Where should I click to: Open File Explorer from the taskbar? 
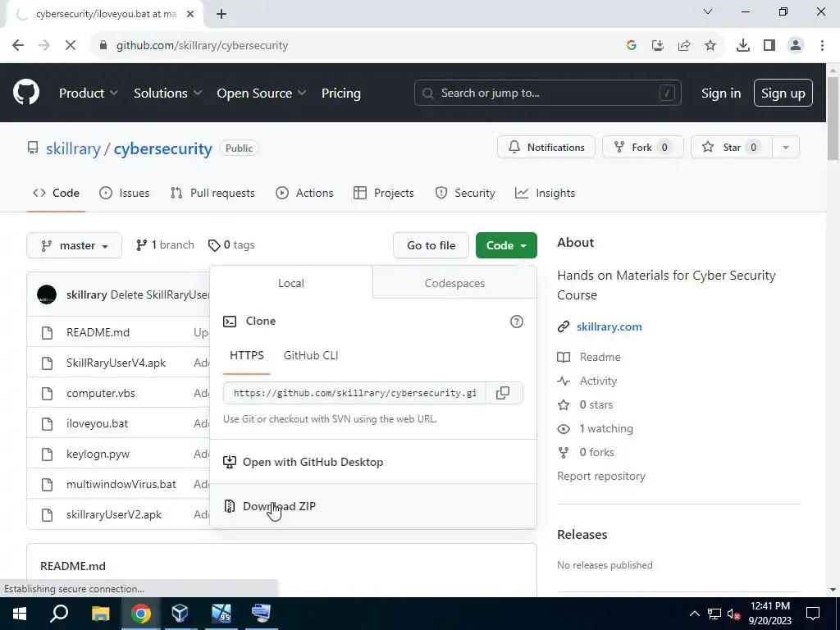pyautogui.click(x=100, y=614)
